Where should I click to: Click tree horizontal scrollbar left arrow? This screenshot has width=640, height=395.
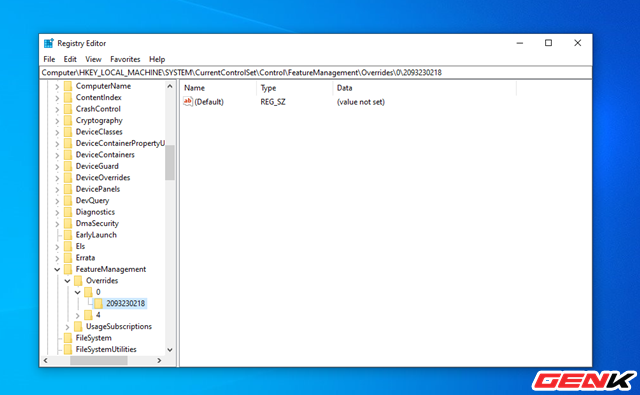point(45,360)
